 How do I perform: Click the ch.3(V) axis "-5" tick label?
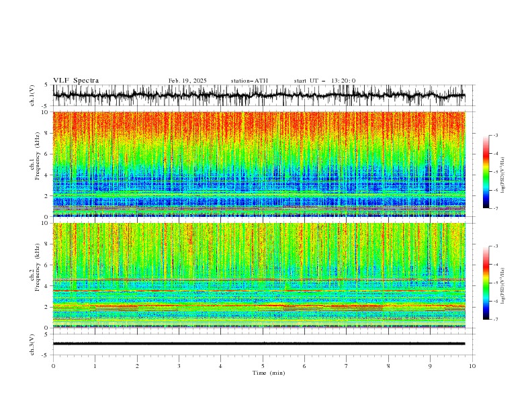(45, 355)
